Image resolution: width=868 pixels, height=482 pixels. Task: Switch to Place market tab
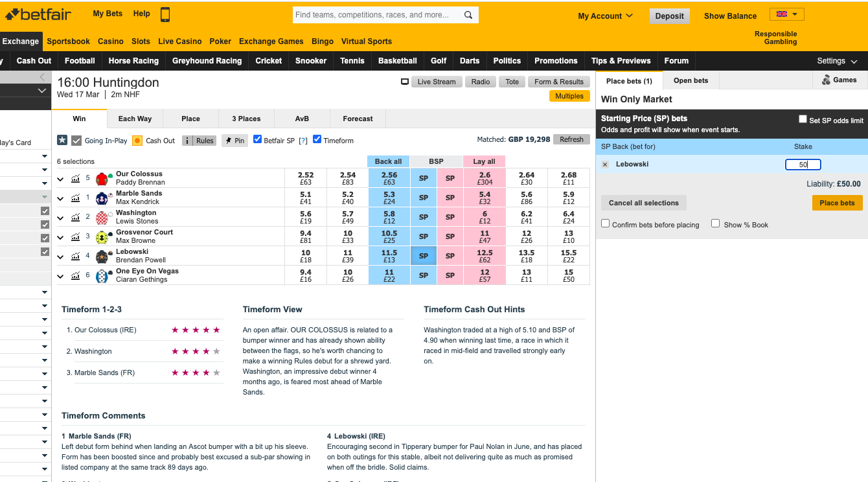point(190,119)
